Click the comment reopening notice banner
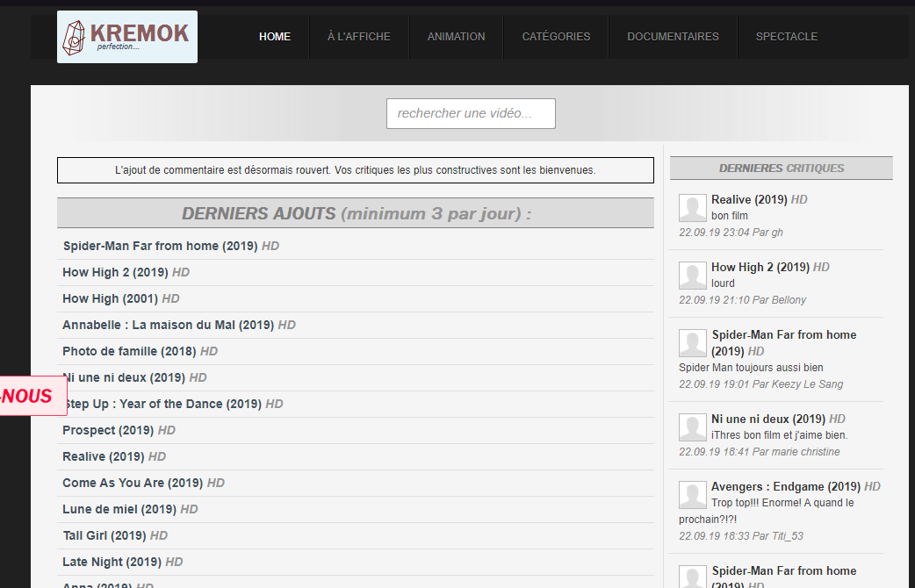 (x=356, y=170)
